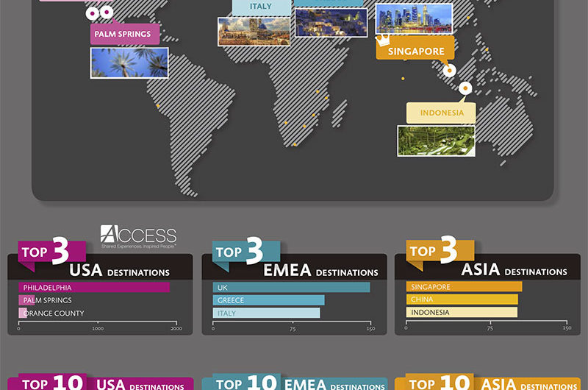Click the Philadelphia bar in the USA chart

93,287
